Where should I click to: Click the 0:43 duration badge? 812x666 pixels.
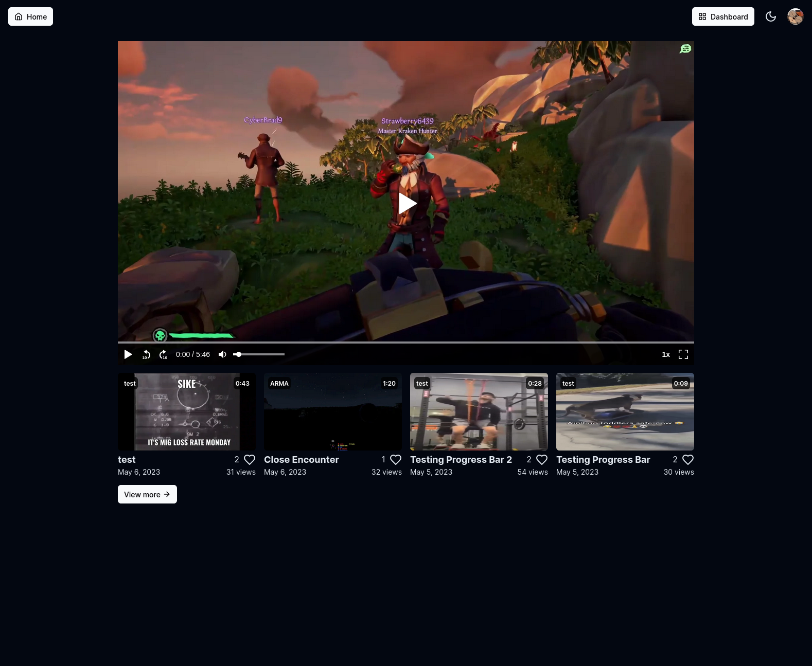click(242, 384)
